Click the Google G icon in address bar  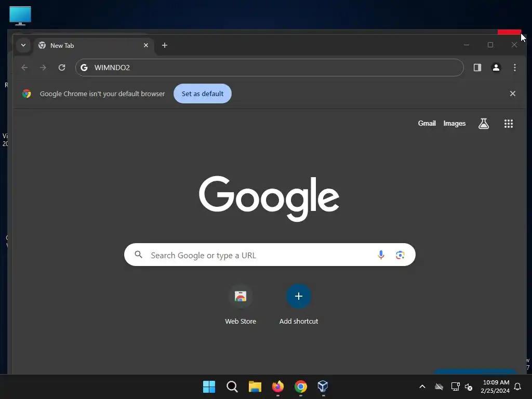pos(84,68)
